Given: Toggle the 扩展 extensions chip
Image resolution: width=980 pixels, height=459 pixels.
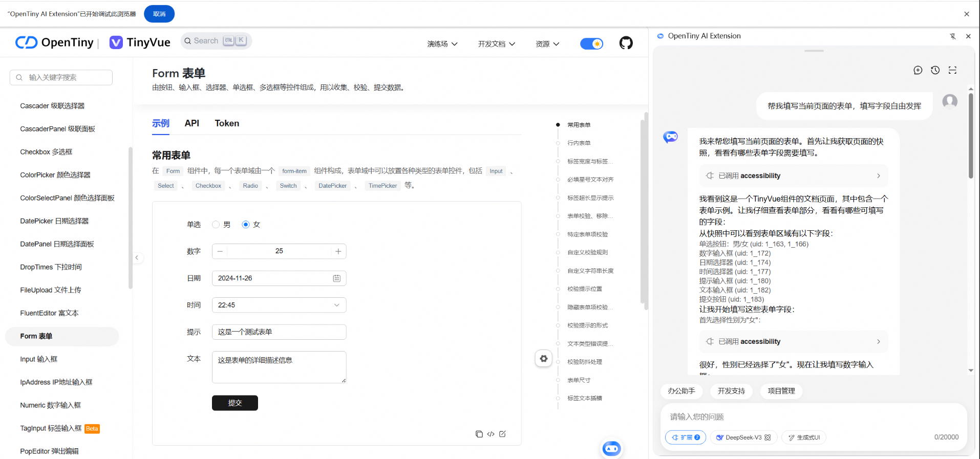Looking at the screenshot, I should (x=686, y=438).
